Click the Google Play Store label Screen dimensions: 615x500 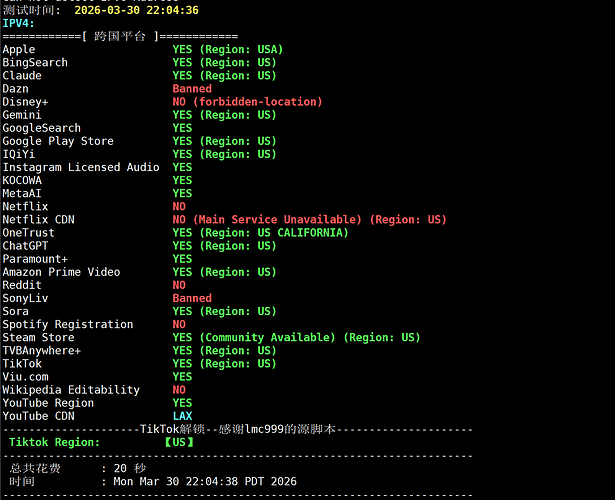click(58, 141)
